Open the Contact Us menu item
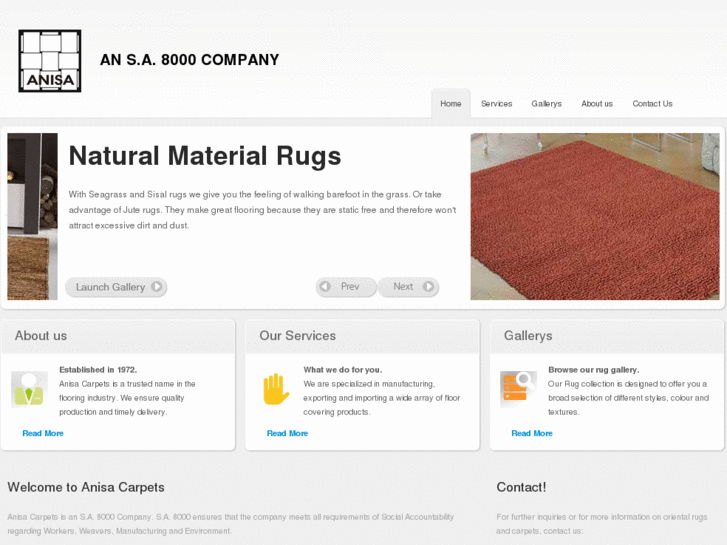 pyautogui.click(x=652, y=103)
